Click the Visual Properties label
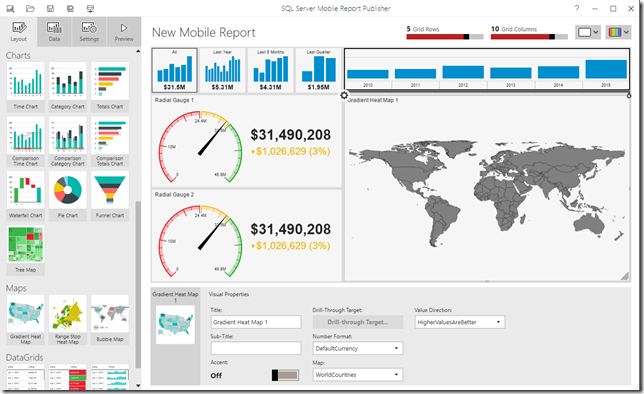This screenshot has height=394, width=644. (229, 294)
